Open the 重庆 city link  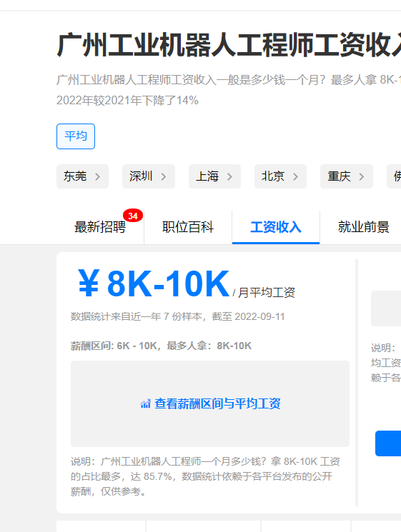(x=347, y=176)
